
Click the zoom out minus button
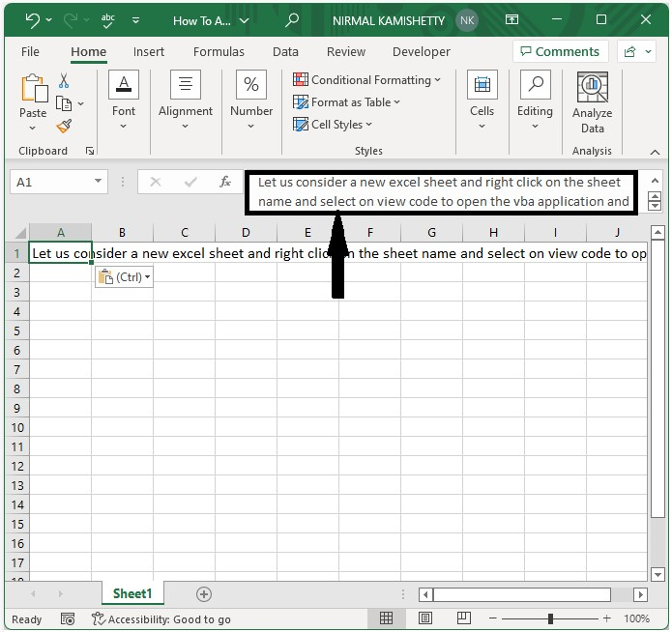click(492, 618)
